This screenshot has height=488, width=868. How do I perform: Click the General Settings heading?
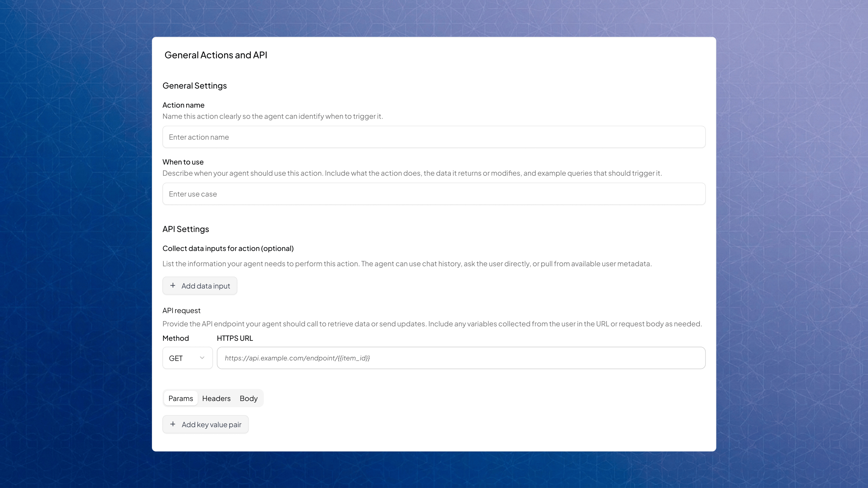tap(194, 86)
